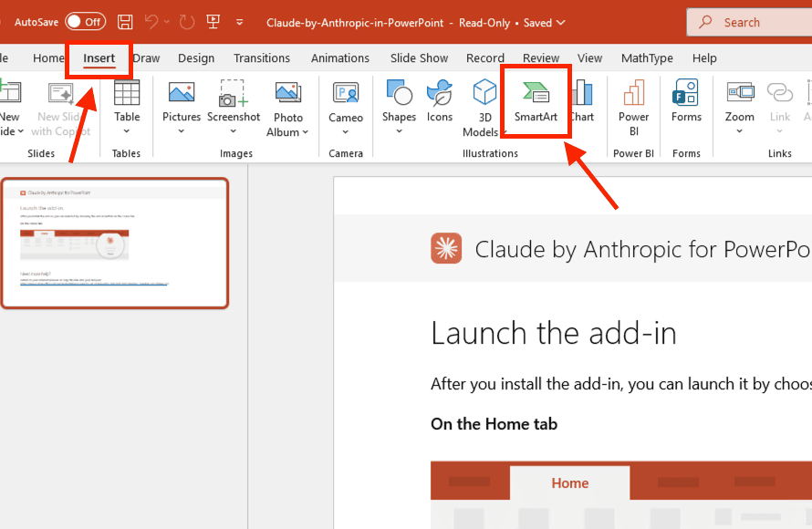Switch to the Design tab
The width and height of the screenshot is (812, 529).
click(196, 58)
